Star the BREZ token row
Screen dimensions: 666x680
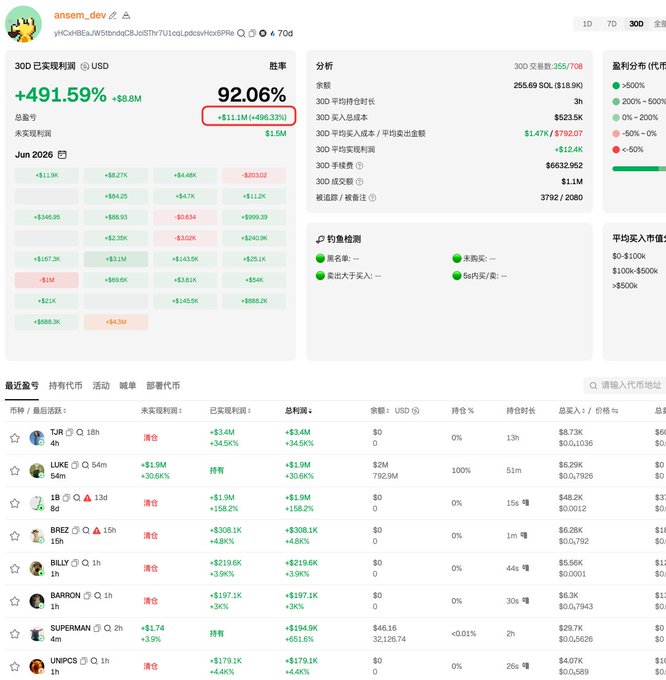pos(15,536)
